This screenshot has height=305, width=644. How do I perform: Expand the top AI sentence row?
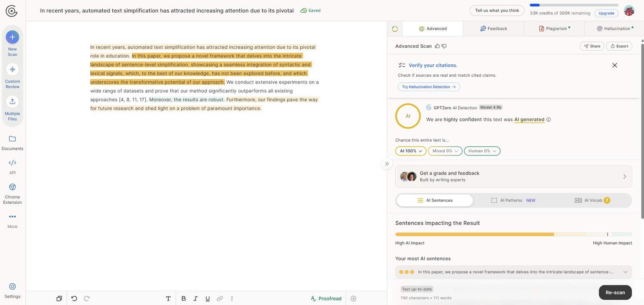(514, 272)
